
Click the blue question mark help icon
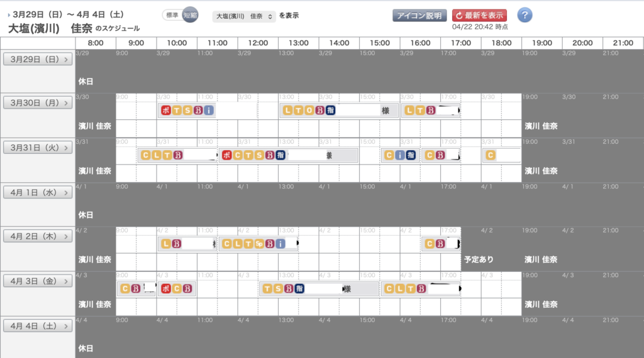click(x=525, y=16)
